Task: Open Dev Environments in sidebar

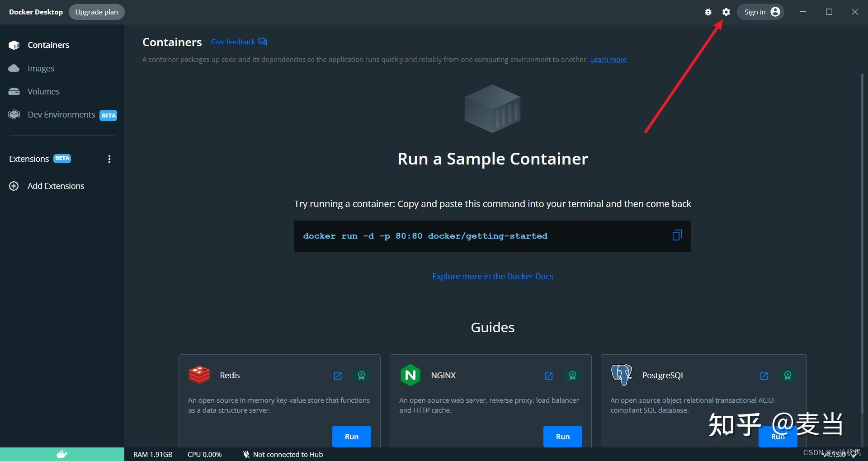Action: click(x=62, y=115)
